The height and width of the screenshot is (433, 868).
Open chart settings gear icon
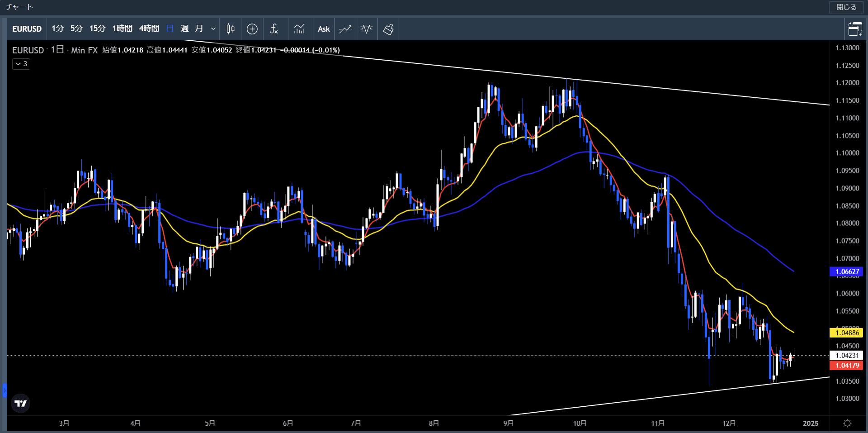click(848, 423)
